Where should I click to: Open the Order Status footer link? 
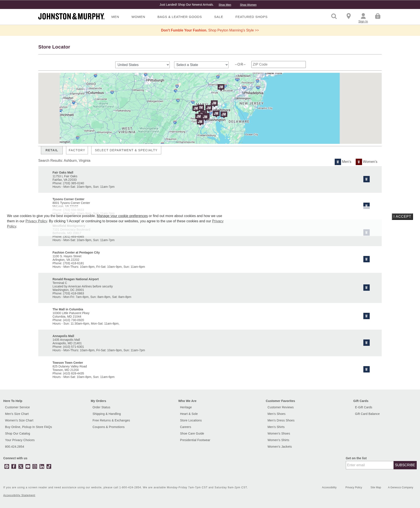pyautogui.click(x=101, y=407)
